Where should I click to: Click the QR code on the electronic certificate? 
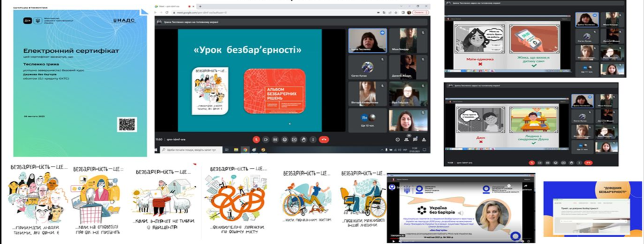[127, 124]
